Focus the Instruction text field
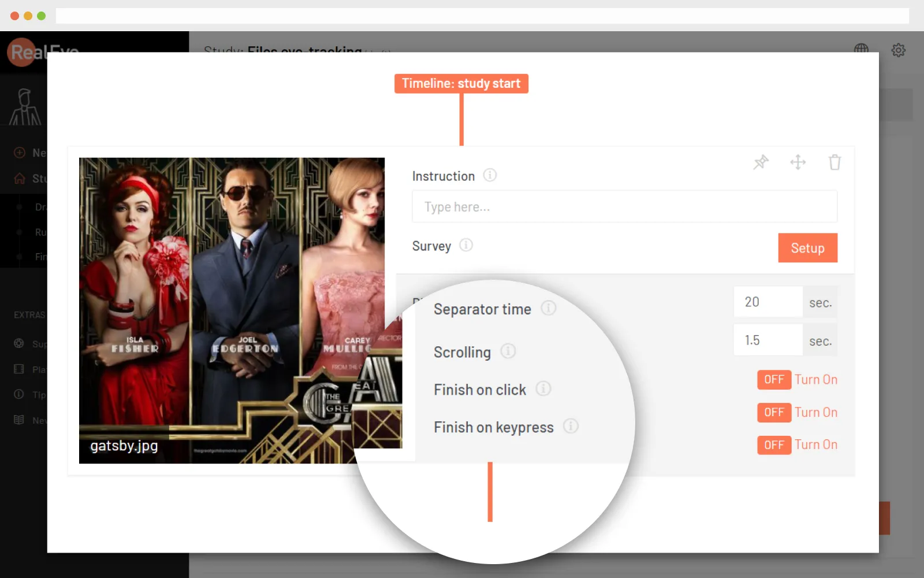The width and height of the screenshot is (924, 578). click(x=624, y=207)
